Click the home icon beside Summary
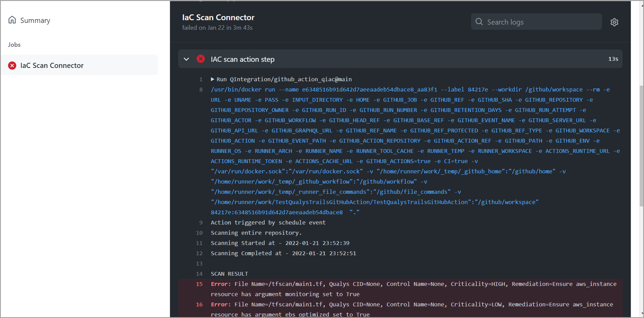 (12, 20)
